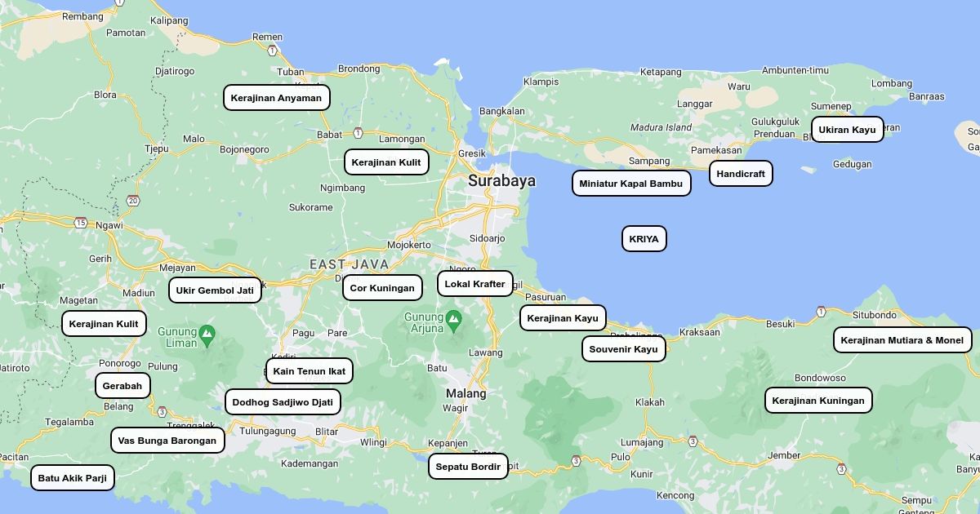
Task: Open the KRIYA marker label
Action: 644,239
